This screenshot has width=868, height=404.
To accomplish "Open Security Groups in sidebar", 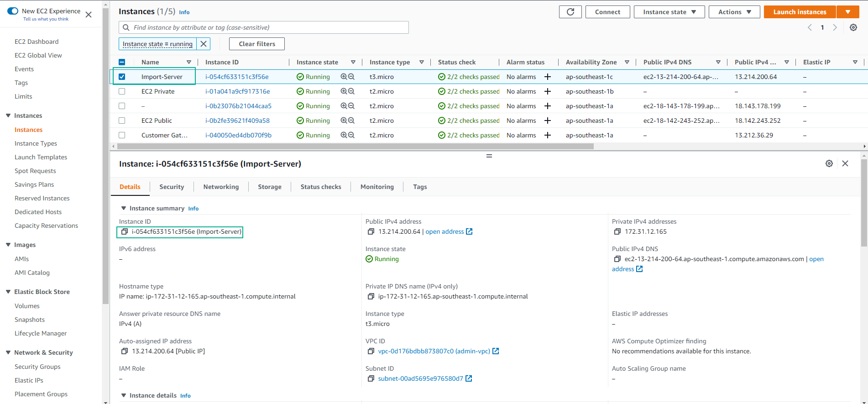I will 37,367.
